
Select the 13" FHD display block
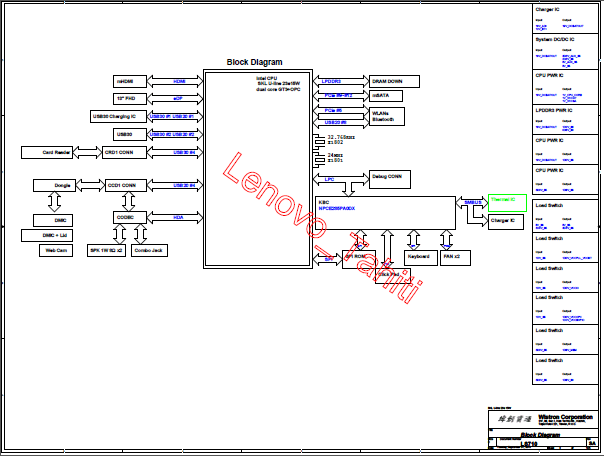click(125, 98)
